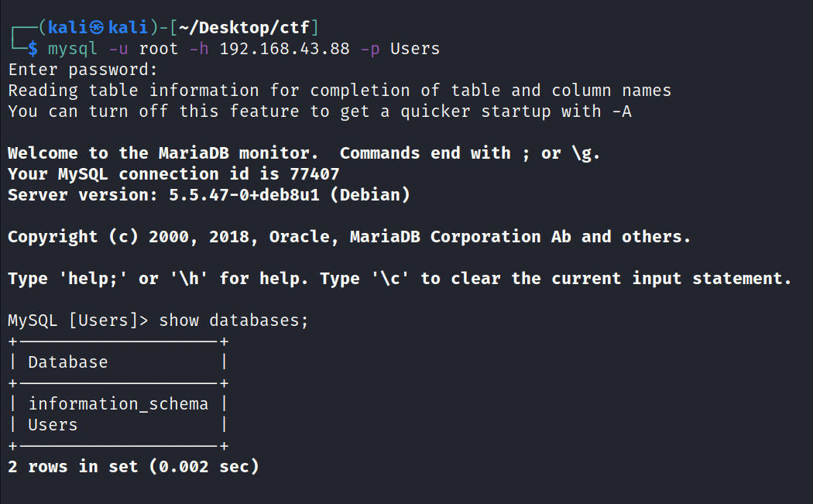Viewport: 813px width, 504px height.
Task: Click the '-A' option text in the startup hint
Action: click(622, 111)
